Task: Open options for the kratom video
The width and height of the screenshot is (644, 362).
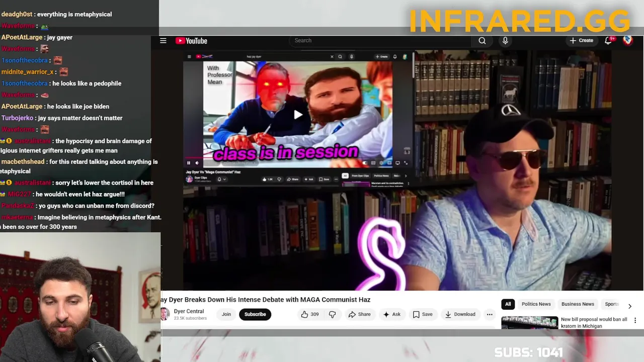Action: 635,320
